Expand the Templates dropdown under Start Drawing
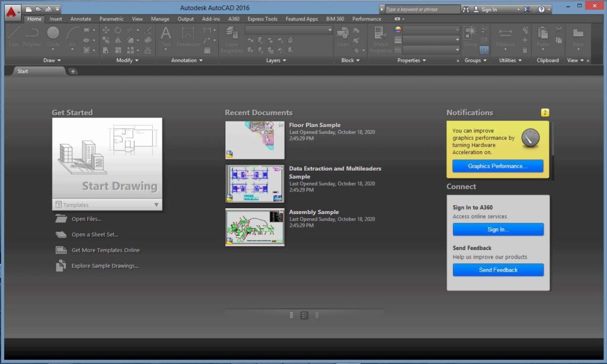 click(156, 205)
